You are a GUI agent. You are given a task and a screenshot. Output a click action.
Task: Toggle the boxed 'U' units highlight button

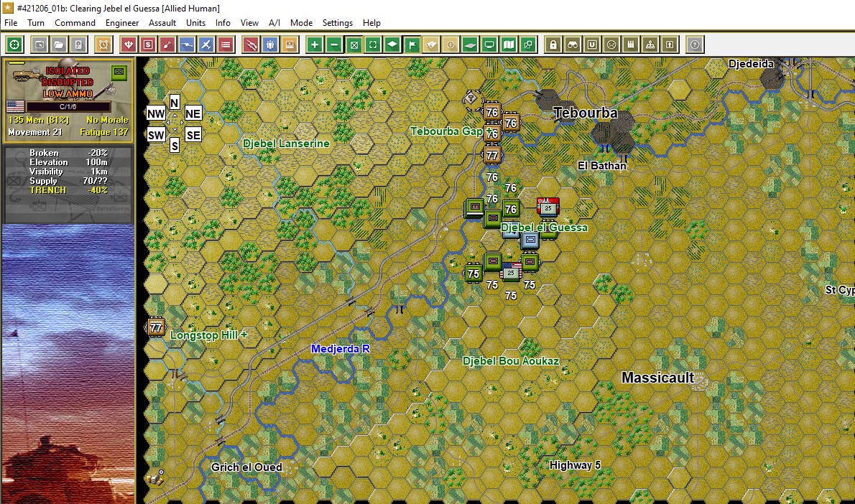[x=592, y=45]
